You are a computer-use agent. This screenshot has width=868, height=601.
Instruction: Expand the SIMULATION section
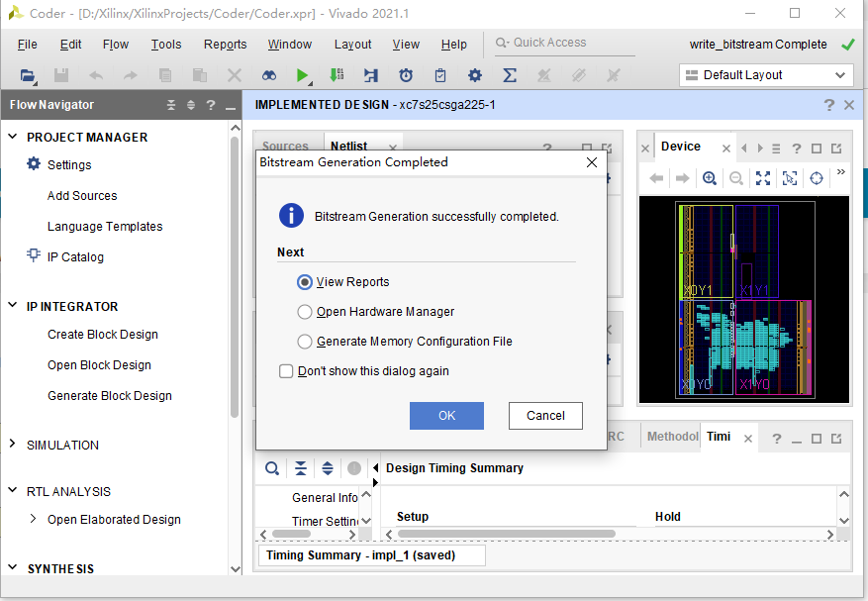(13, 444)
